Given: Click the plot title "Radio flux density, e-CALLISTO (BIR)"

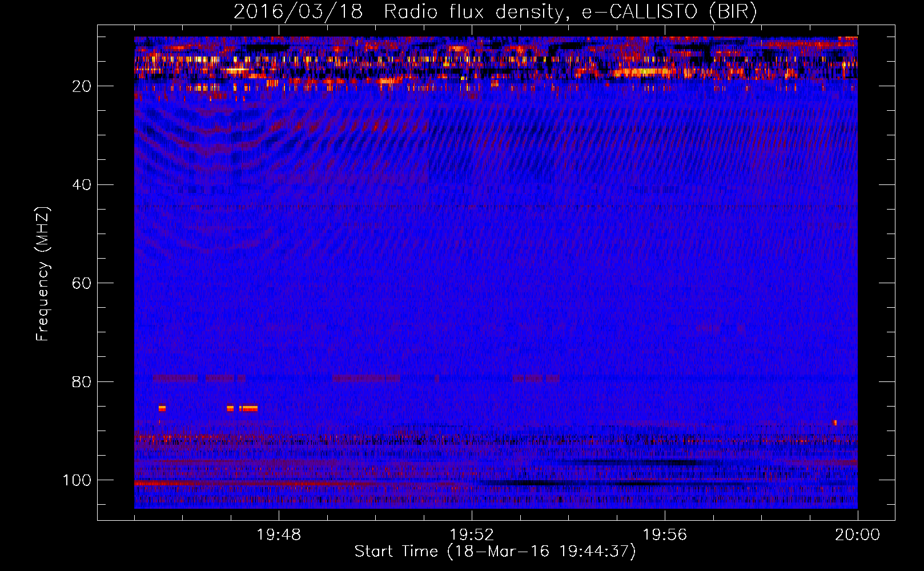Looking at the screenshot, I should point(571,12).
